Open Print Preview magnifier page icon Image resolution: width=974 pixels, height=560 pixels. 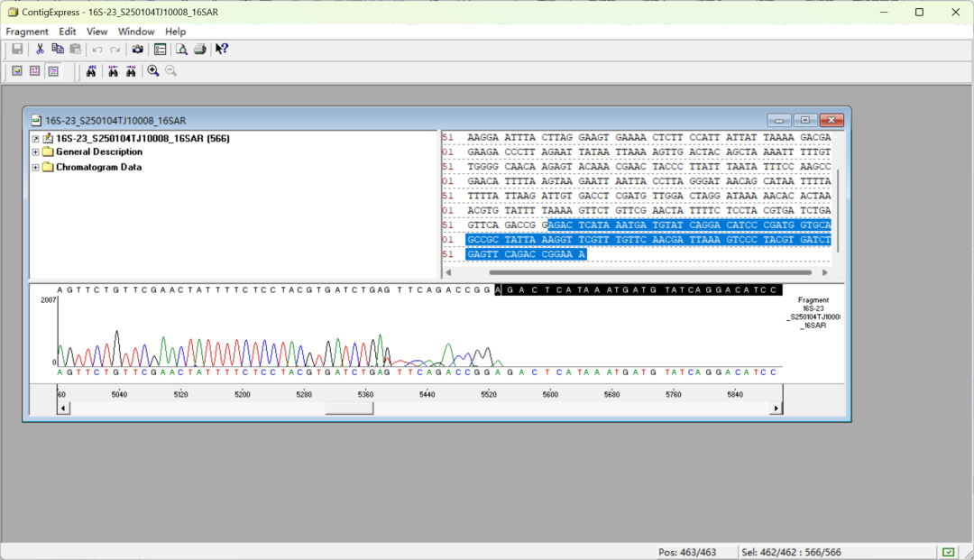(x=181, y=49)
